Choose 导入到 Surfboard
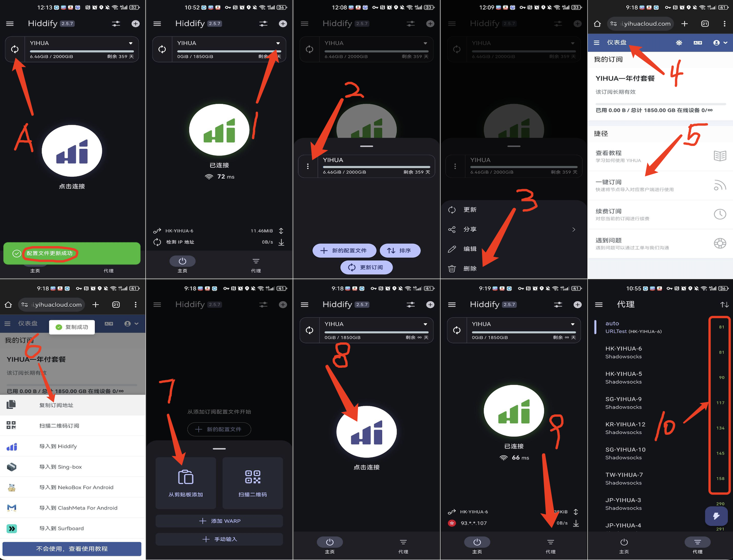 [73, 528]
